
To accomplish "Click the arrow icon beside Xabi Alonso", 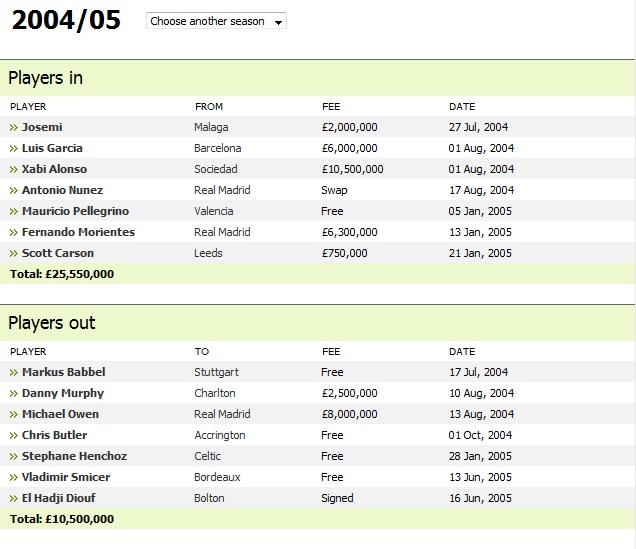I will point(14,169).
